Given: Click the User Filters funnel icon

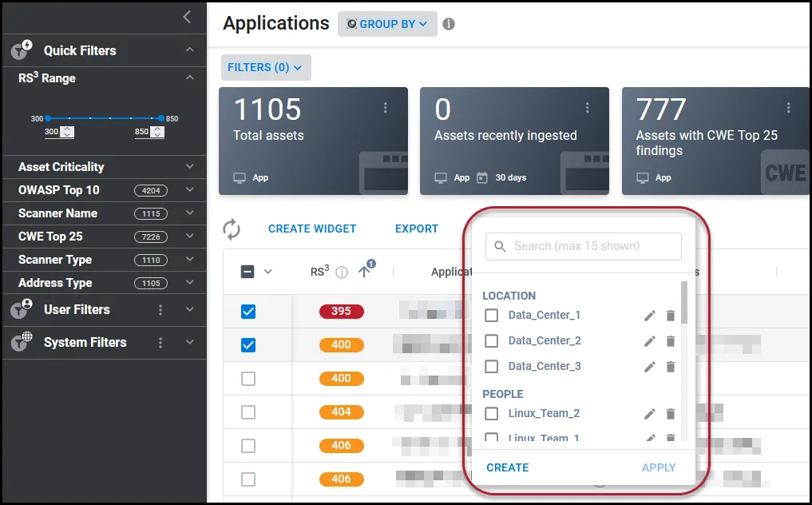Looking at the screenshot, I should (x=22, y=309).
